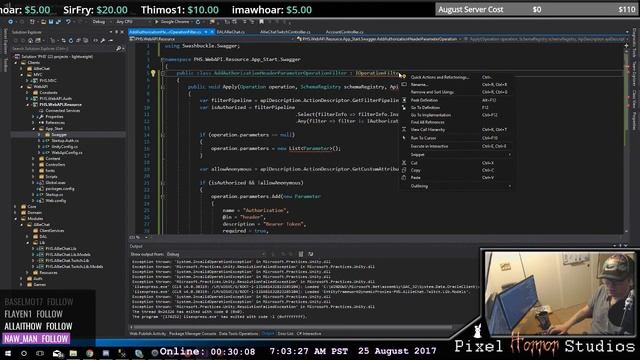Open the Windows Start menu

coord(7,353)
